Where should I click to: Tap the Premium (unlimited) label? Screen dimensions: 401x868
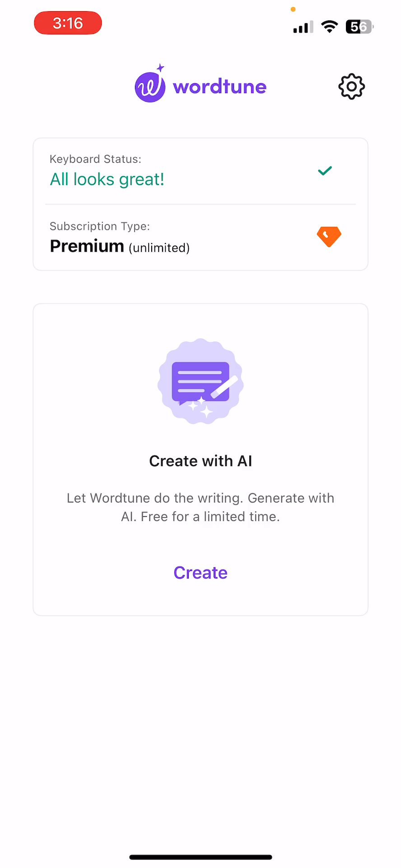[x=120, y=246]
